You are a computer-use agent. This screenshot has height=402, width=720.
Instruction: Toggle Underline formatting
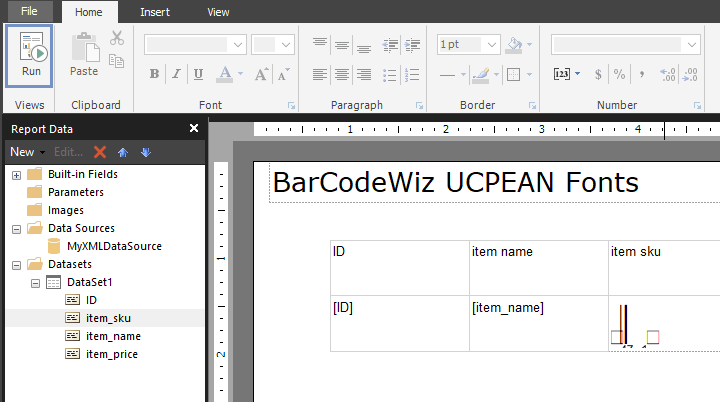[x=198, y=74]
